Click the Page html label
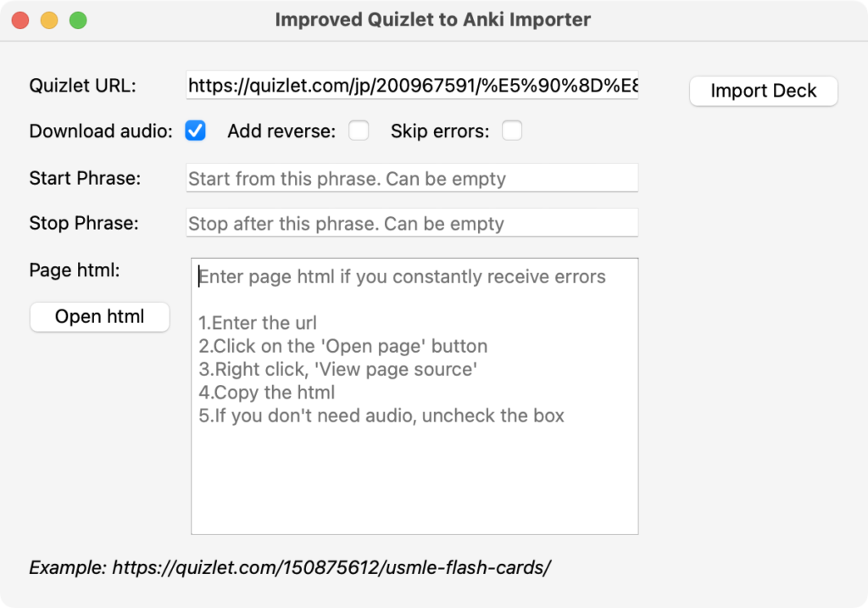Viewport: 868px width, 608px height. coord(75,270)
